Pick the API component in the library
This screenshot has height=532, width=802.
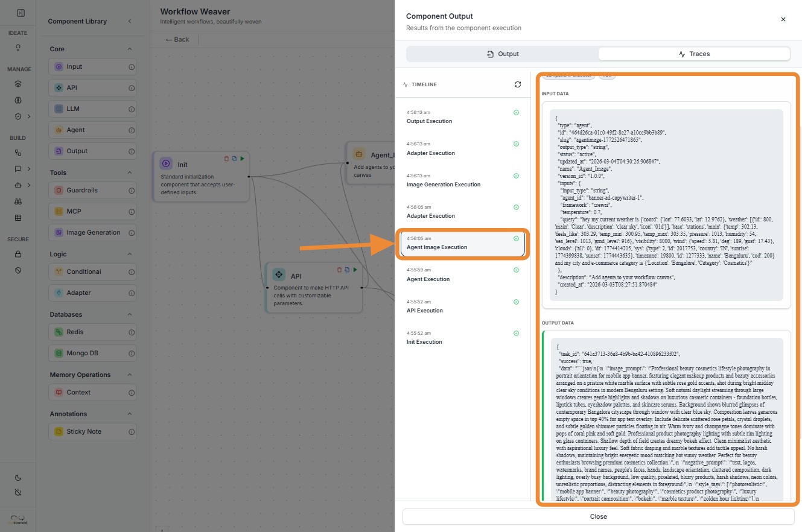click(x=92, y=88)
